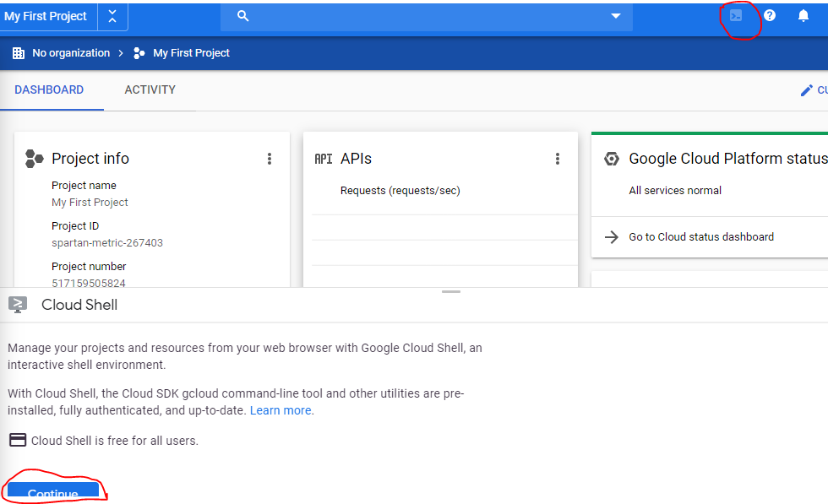
Task: Open Project info card options menu
Action: click(270, 159)
